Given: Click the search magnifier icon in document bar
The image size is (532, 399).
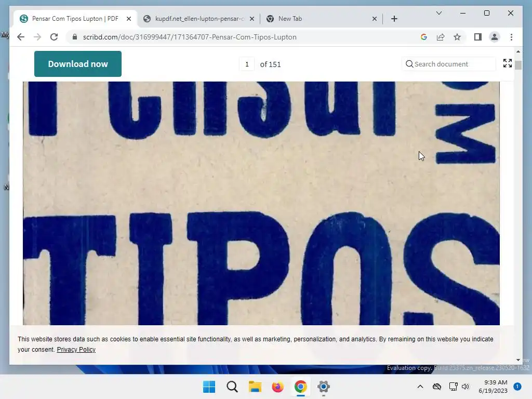Looking at the screenshot, I should (x=409, y=64).
